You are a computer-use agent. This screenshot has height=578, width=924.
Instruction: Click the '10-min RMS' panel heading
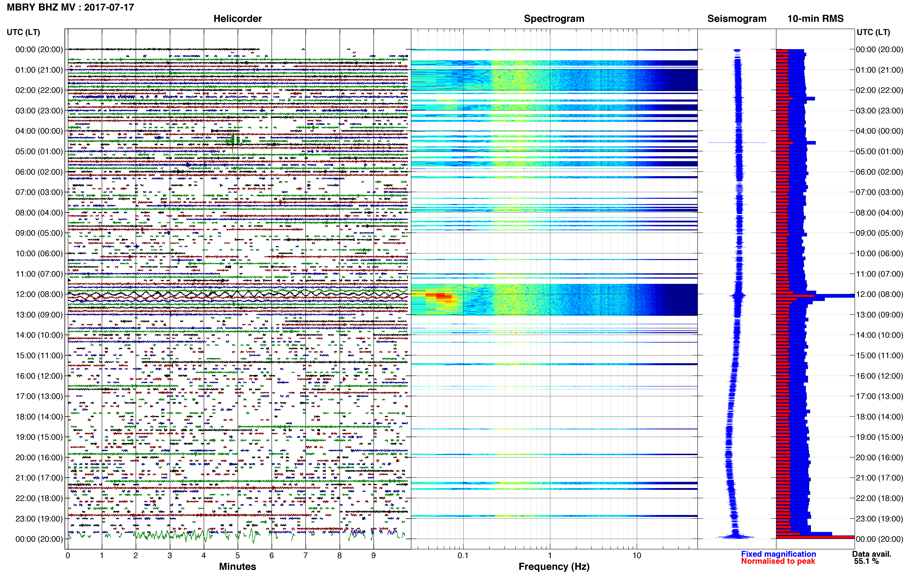tap(816, 19)
